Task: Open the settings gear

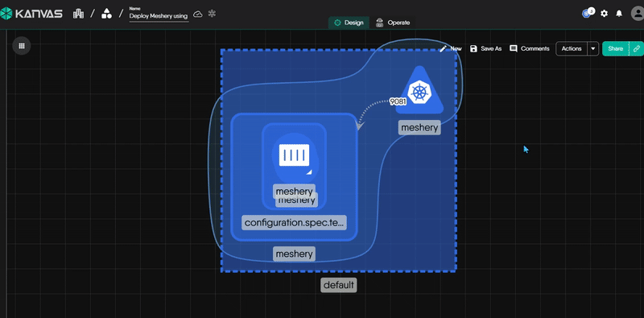Action: click(x=604, y=14)
